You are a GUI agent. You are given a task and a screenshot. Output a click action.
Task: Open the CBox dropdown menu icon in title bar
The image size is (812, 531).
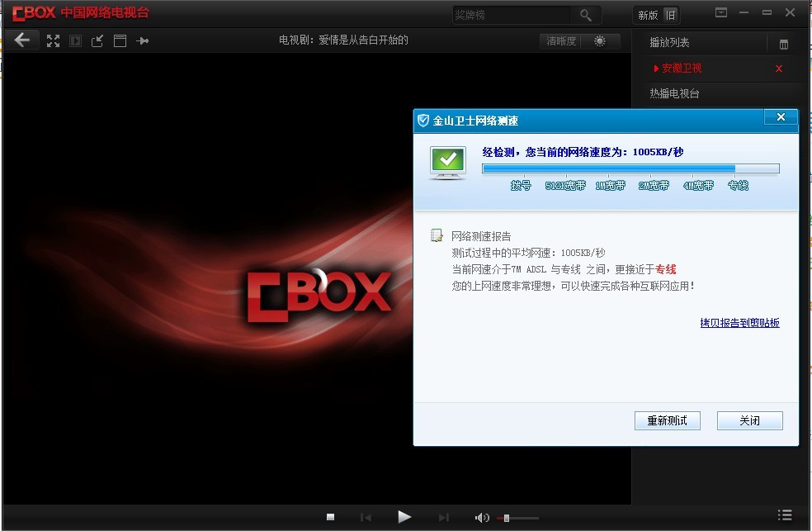point(721,12)
